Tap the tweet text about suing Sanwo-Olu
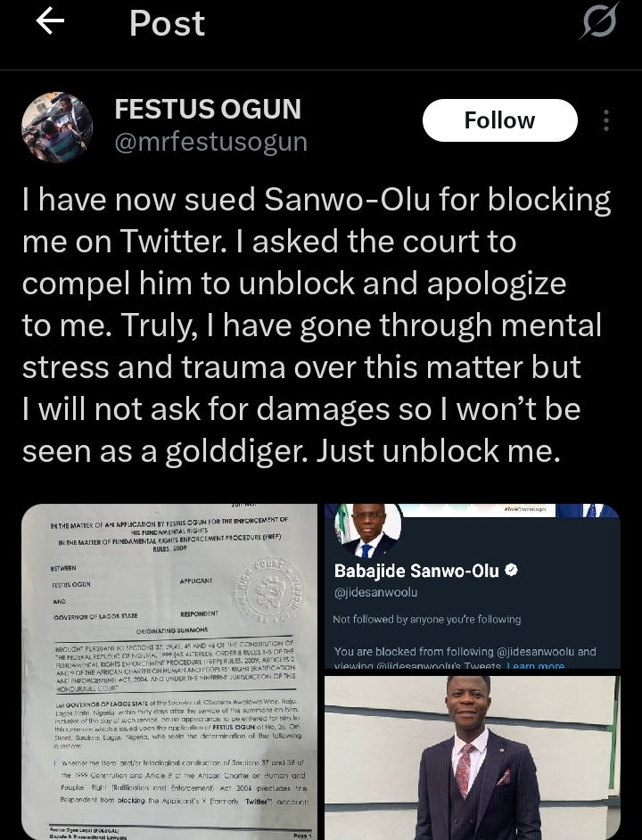Screen dimensions: 642x840 click(317, 325)
